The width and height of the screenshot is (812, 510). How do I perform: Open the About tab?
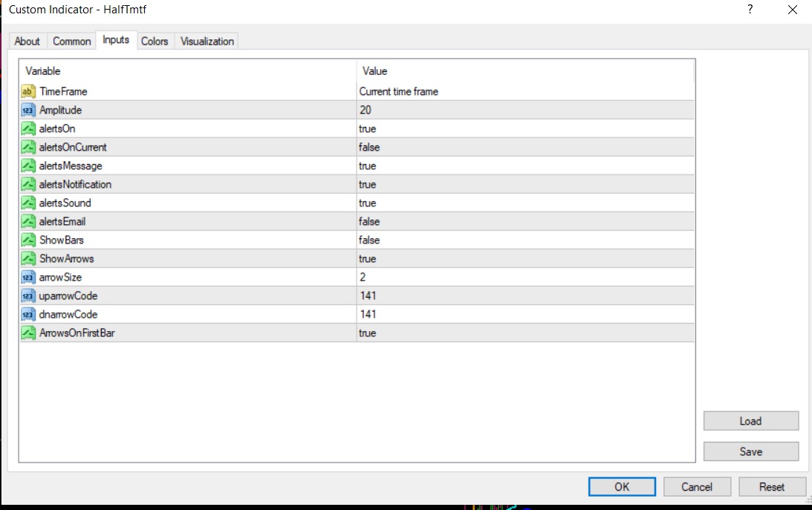(27, 42)
